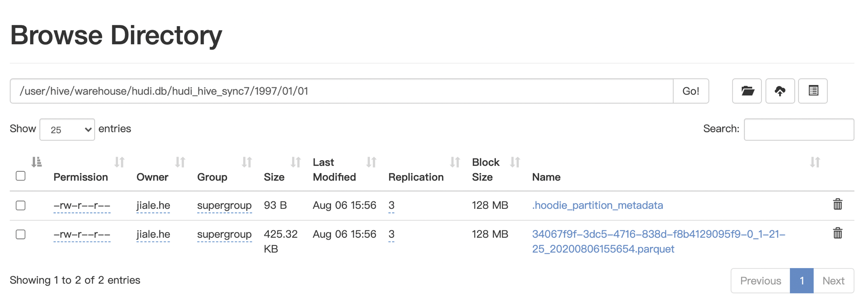Screen dimensions: 868x308
Task: Sort by Group column arrows
Action: 247,162
